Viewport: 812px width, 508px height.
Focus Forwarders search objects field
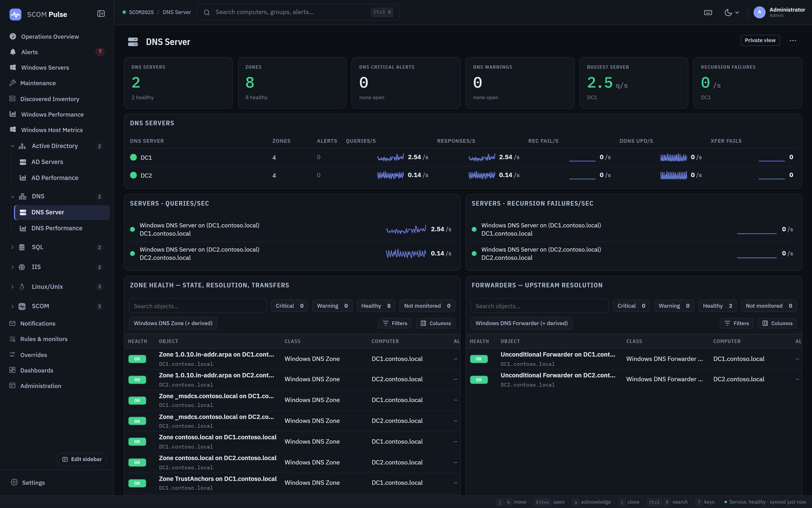[540, 306]
